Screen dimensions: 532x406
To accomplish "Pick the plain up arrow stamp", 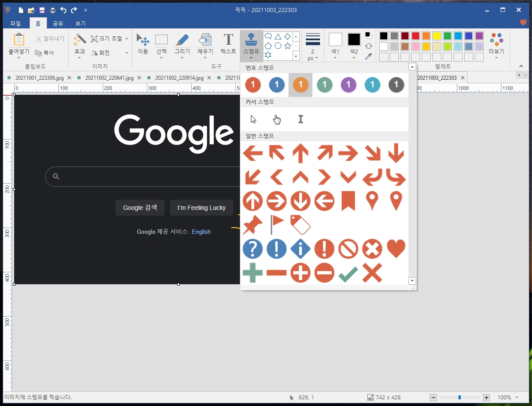I will 301,154.
